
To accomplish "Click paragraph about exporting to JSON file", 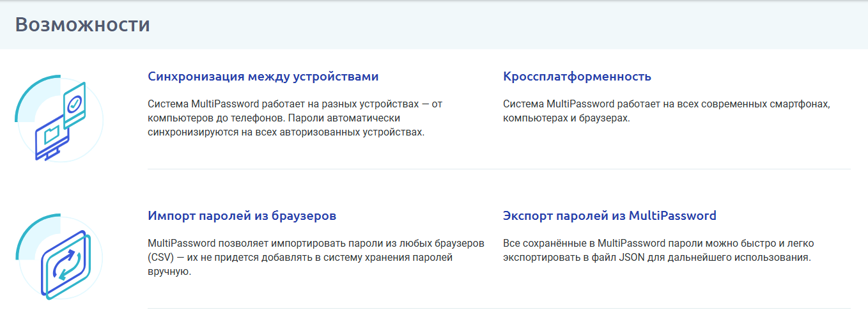I will pos(658,251).
